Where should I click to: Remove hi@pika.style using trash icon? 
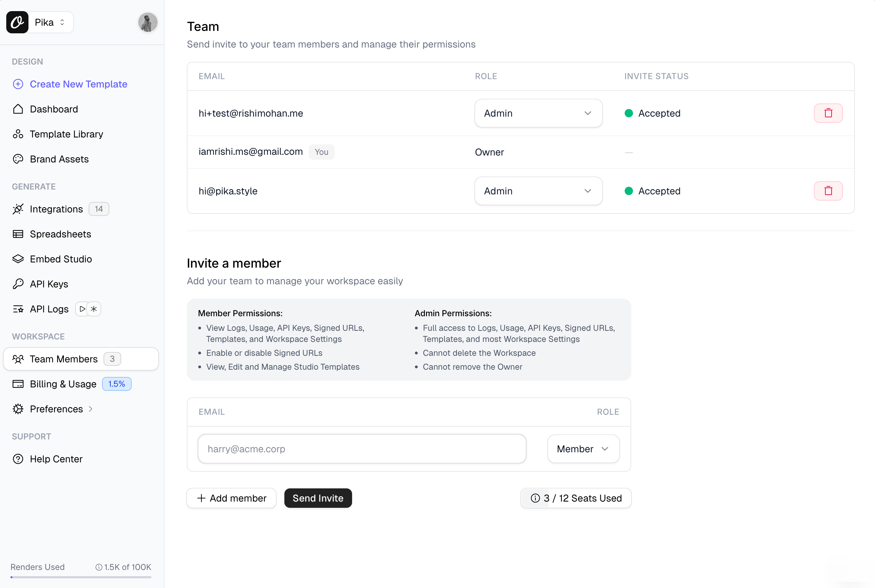click(828, 191)
